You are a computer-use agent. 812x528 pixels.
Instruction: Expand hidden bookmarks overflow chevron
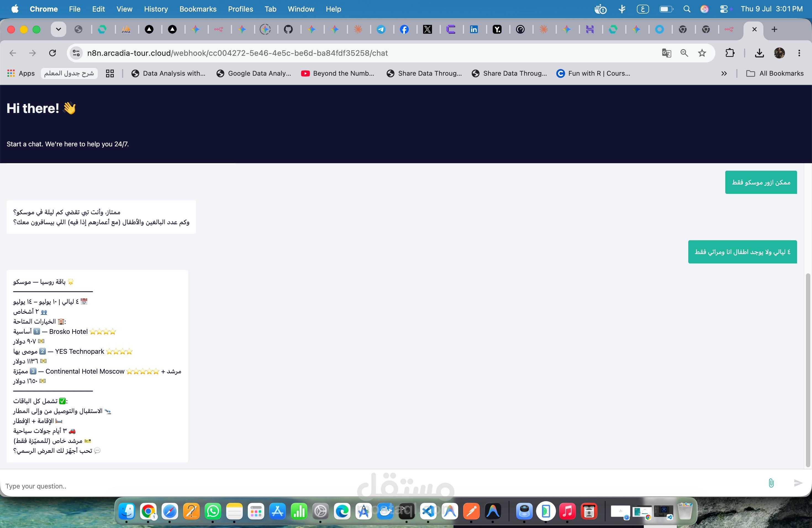click(724, 73)
